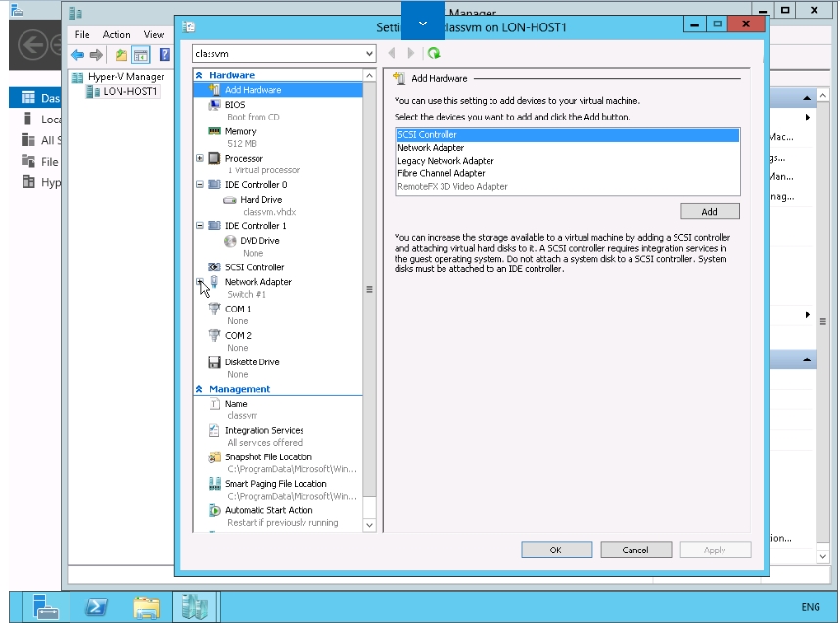The image size is (840, 623).
Task: Select SCSI Controller in device list
Action: [x=567, y=135]
